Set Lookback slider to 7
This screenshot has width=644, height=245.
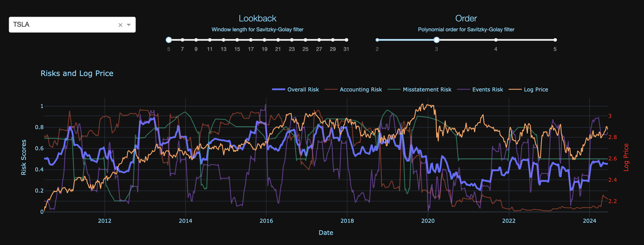tap(182, 40)
